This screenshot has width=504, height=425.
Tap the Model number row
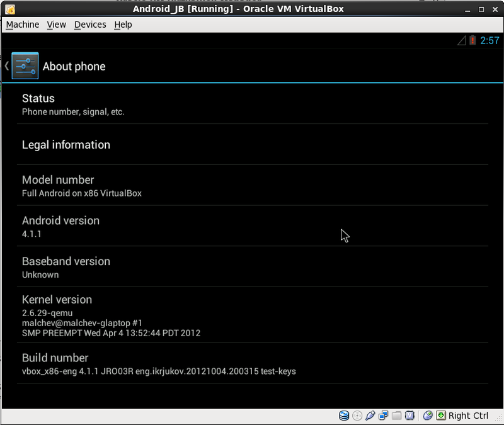point(253,185)
